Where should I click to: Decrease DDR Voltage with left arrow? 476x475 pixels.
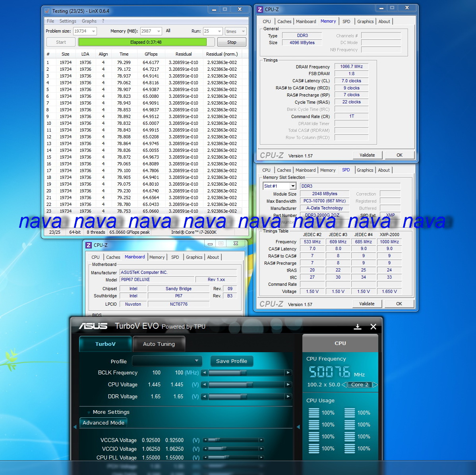[205, 396]
